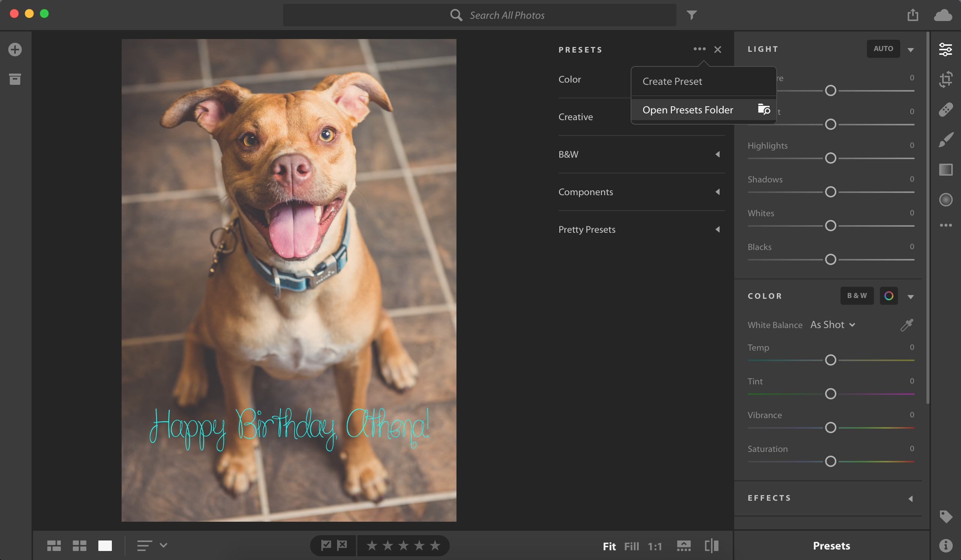Image resolution: width=961 pixels, height=560 pixels.
Task: Click the Fit view button
Action: [608, 546]
